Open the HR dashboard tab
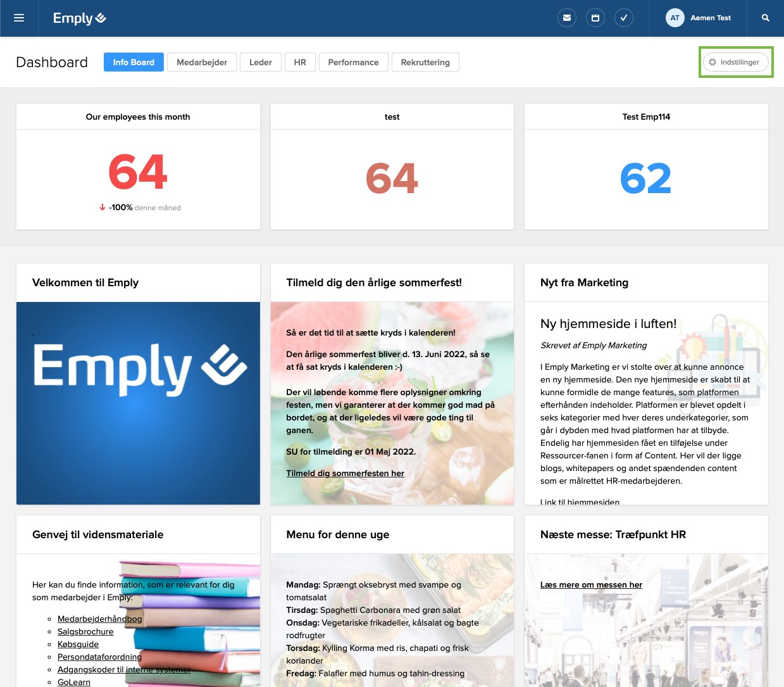784x687 pixels. (300, 62)
